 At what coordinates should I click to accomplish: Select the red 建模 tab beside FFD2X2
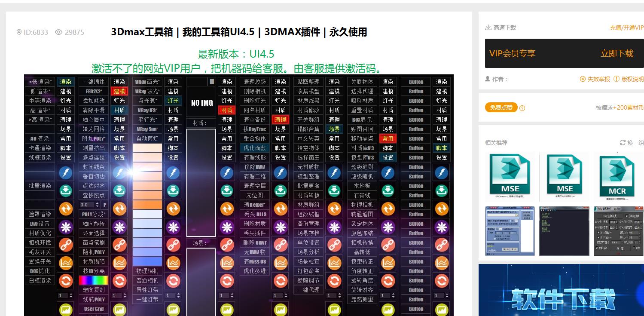(x=119, y=91)
